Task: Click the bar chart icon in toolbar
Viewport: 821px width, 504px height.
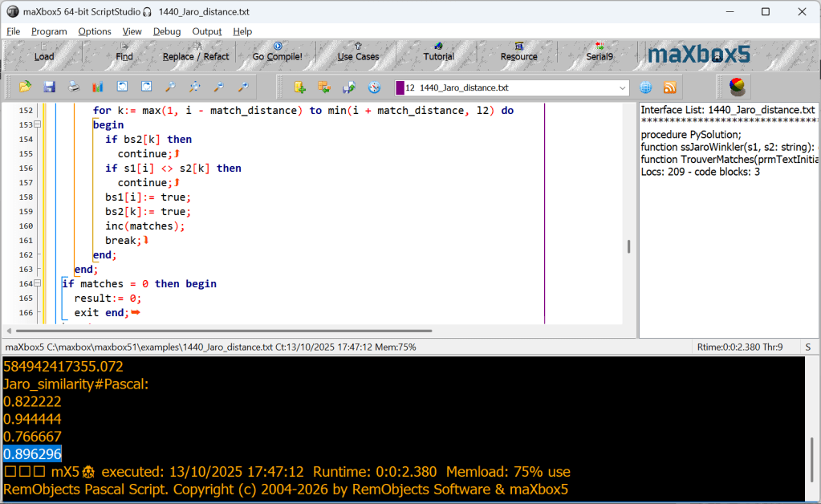Action: point(98,87)
